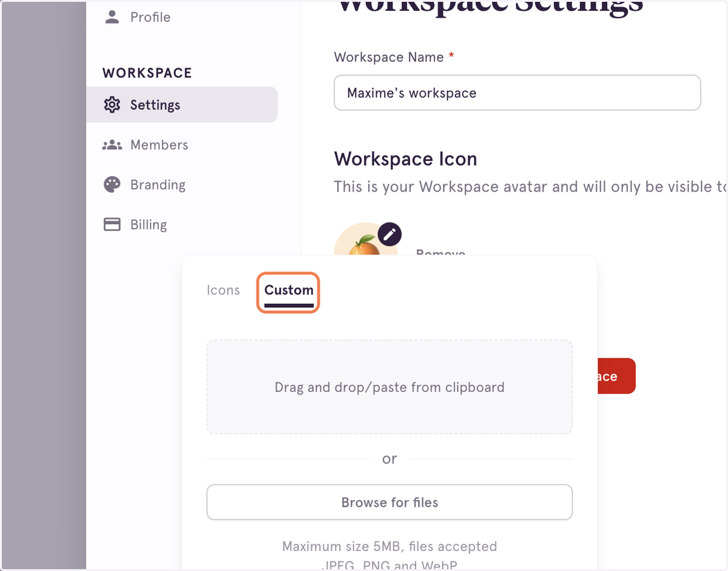Click the pencil edit icon on avatar
The width and height of the screenshot is (728, 571).
(x=389, y=233)
